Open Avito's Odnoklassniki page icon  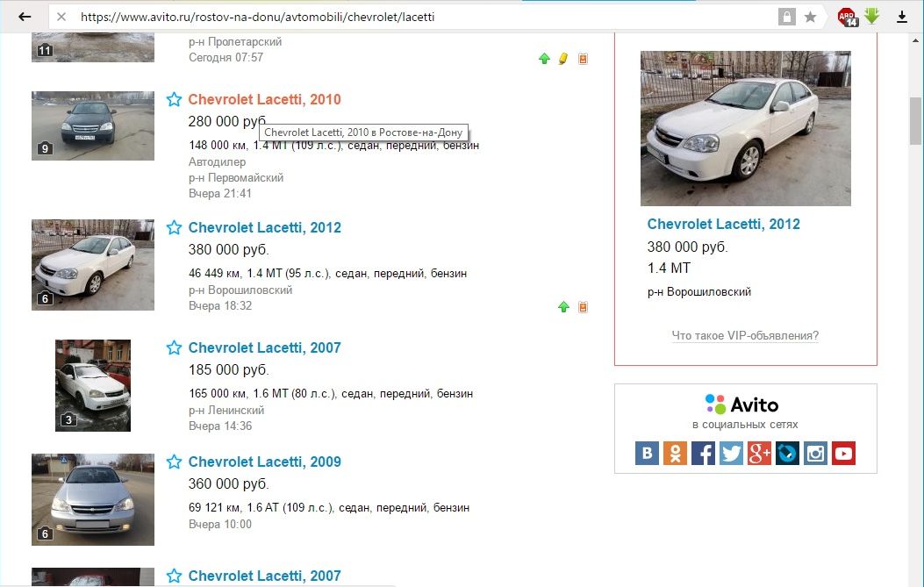(676, 454)
